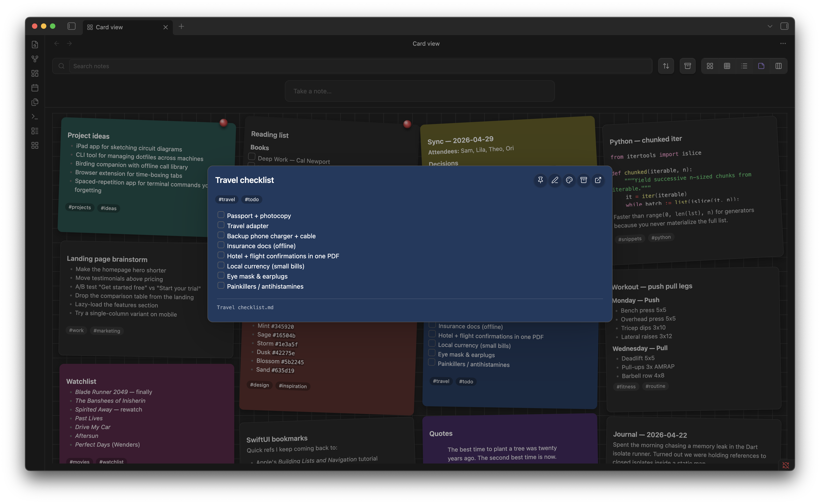
Task: Open a new tab with the plus icon
Action: (181, 26)
